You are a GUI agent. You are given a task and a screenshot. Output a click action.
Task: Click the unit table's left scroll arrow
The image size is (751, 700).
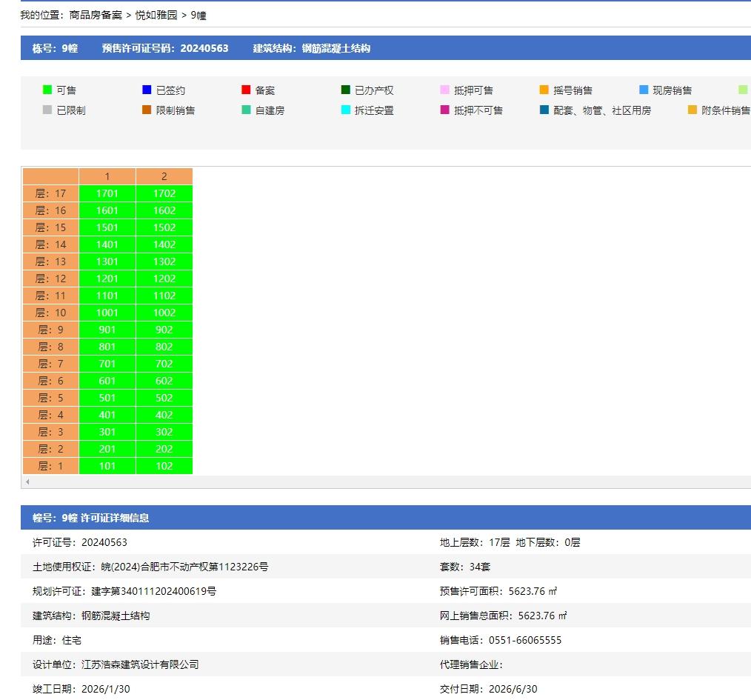click(27, 481)
